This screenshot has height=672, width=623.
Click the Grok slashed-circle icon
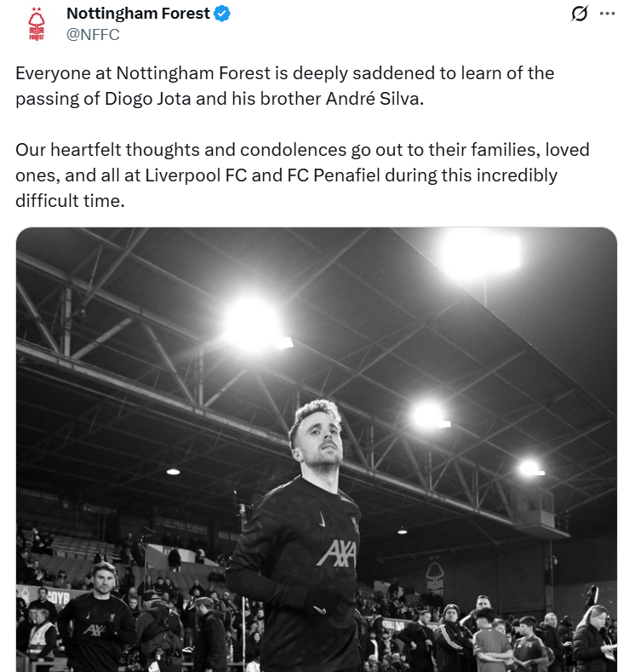[580, 14]
